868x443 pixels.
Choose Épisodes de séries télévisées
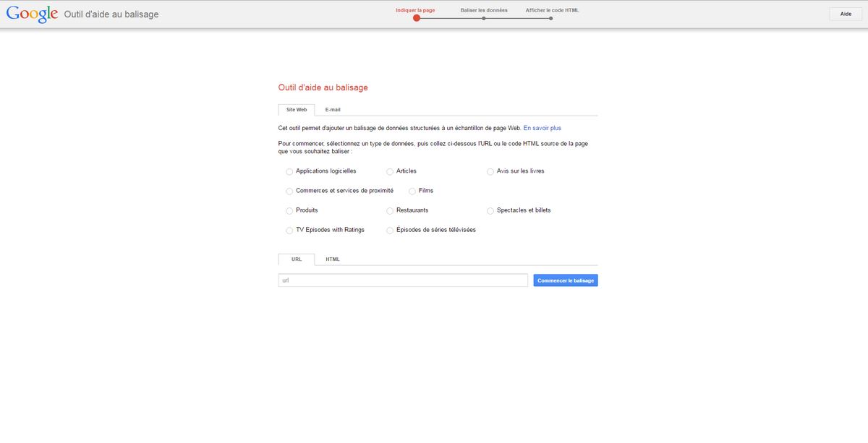390,231
